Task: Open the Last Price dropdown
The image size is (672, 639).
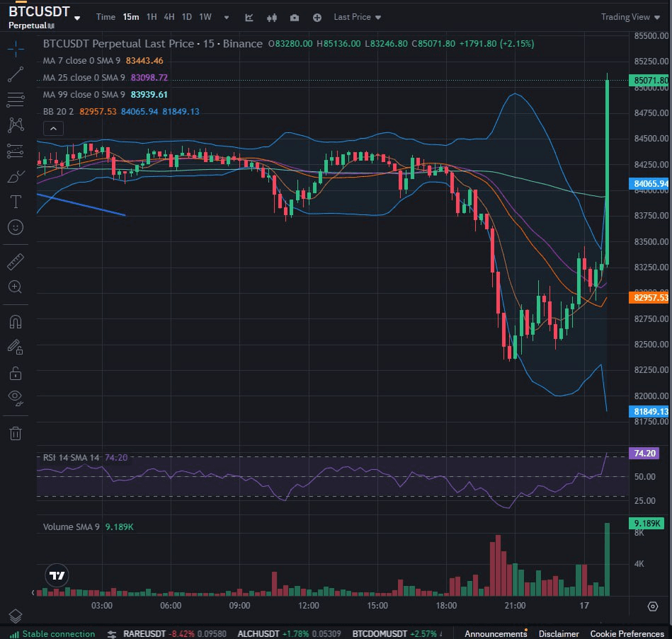Action: [x=358, y=17]
